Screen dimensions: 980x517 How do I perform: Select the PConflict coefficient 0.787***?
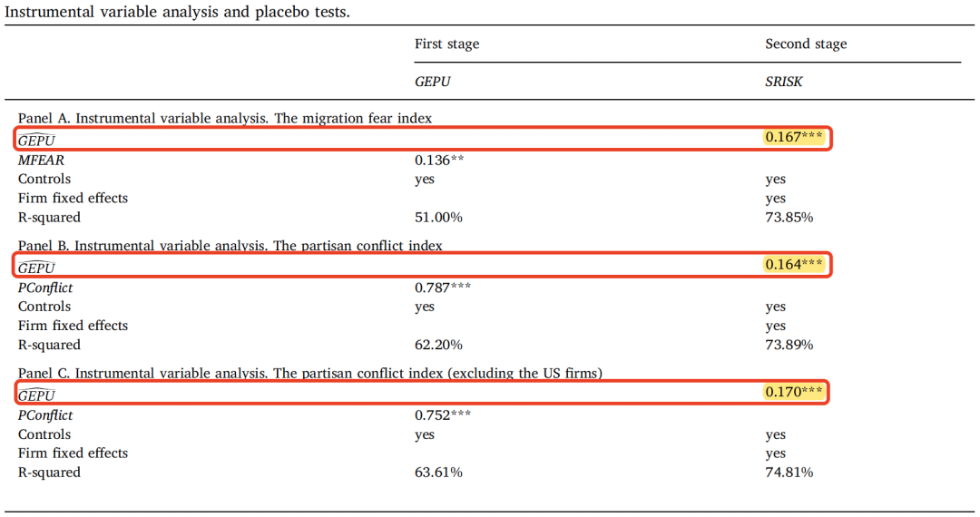(443, 288)
